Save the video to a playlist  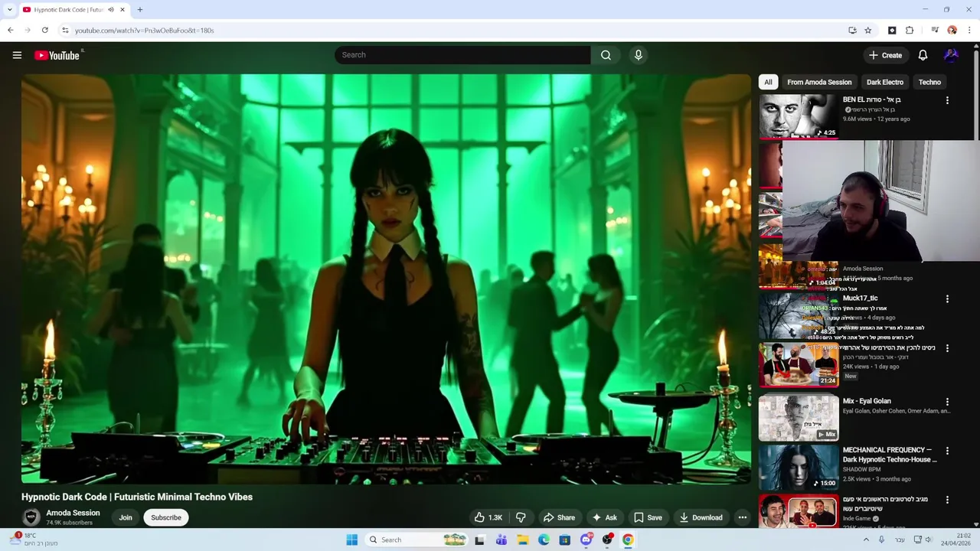click(x=648, y=517)
